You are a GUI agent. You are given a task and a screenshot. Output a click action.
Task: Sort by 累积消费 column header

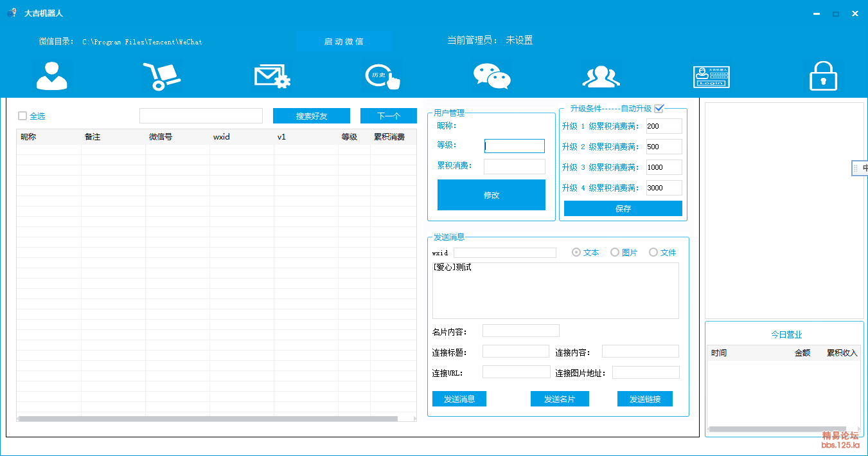click(x=389, y=137)
